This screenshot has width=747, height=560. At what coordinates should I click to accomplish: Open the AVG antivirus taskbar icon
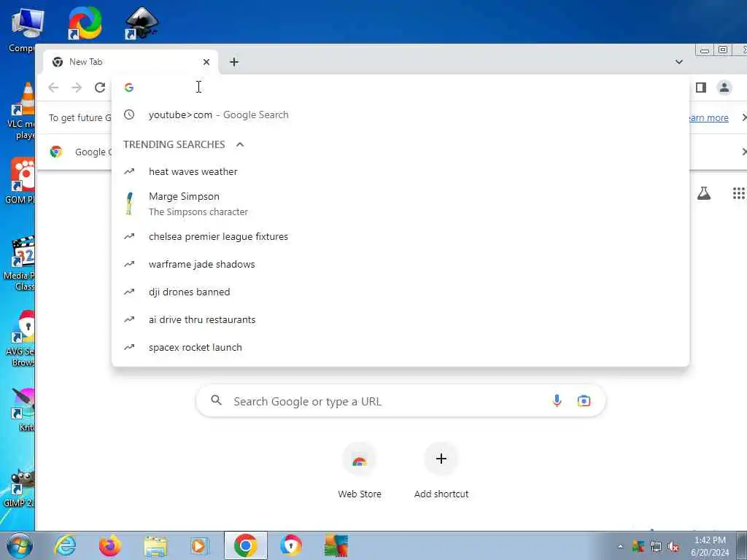tap(336, 545)
